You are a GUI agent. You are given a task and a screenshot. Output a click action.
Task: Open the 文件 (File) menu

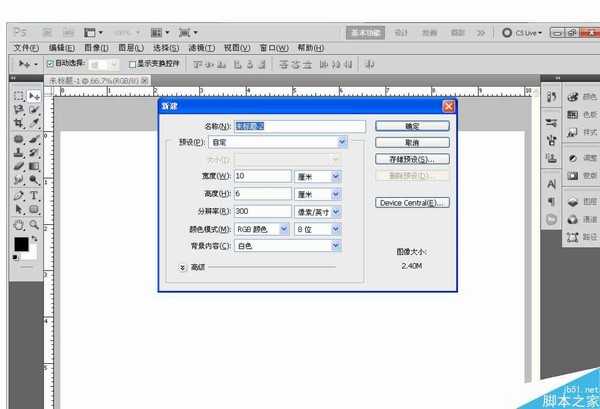pyautogui.click(x=26, y=47)
